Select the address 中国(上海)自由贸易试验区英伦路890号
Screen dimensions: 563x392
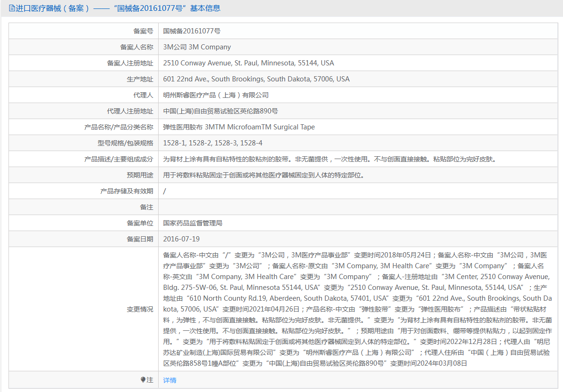220,111
